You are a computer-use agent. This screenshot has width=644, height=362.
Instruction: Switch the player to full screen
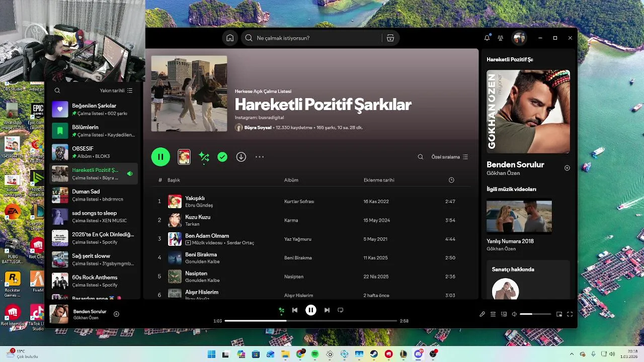(570, 314)
